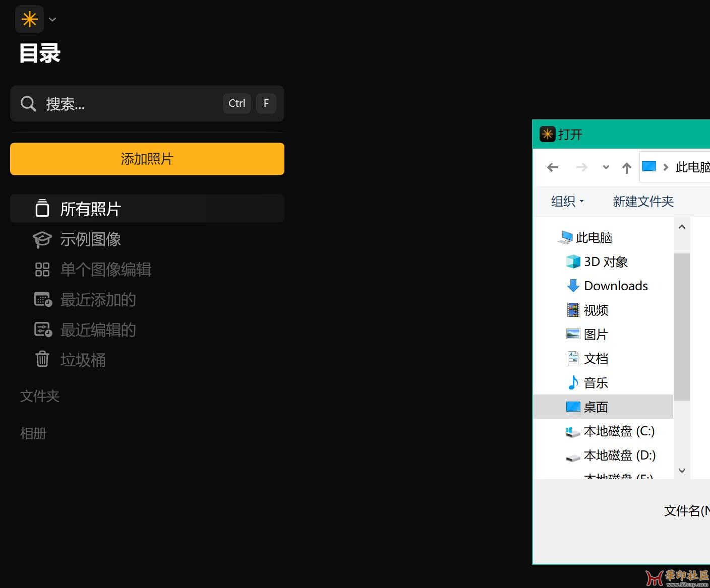Select Downloads in the folder tree
The height and width of the screenshot is (588, 710).
click(616, 286)
